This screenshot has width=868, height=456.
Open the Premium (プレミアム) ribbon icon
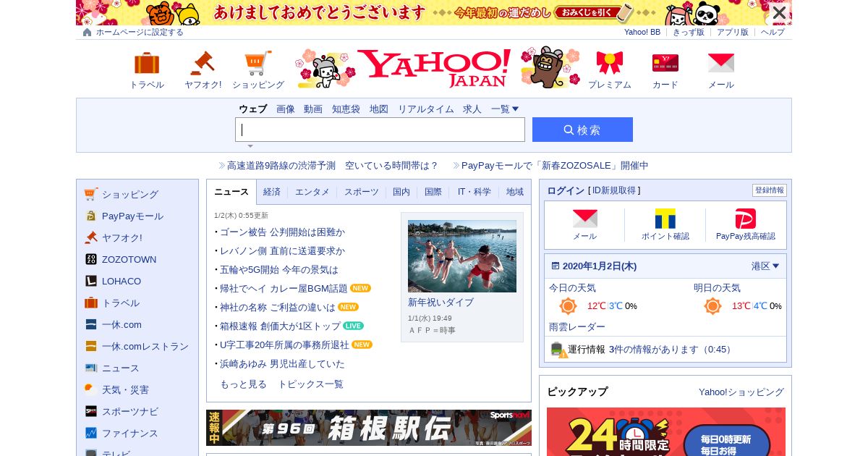point(610,63)
